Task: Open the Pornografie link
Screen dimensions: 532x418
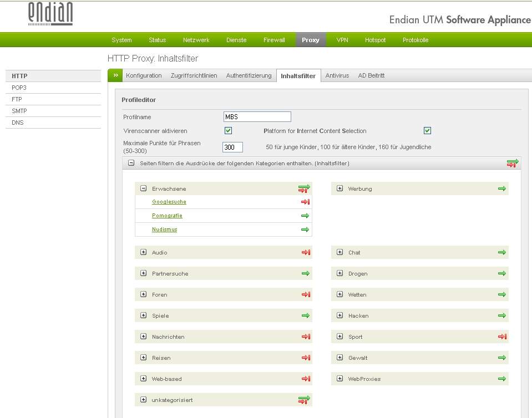Action: (x=167, y=216)
